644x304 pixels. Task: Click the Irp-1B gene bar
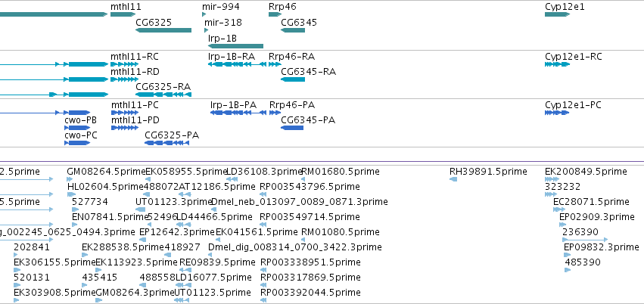click(236, 46)
